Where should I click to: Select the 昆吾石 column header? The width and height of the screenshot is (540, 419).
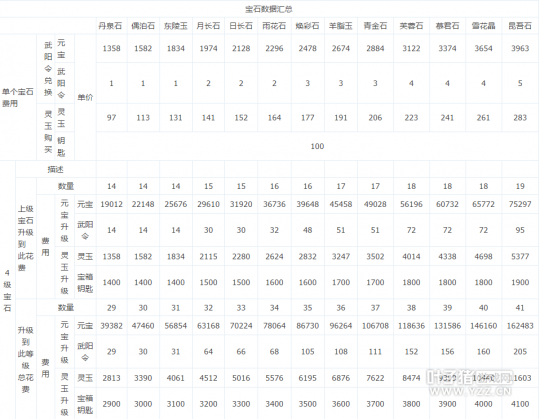click(520, 26)
